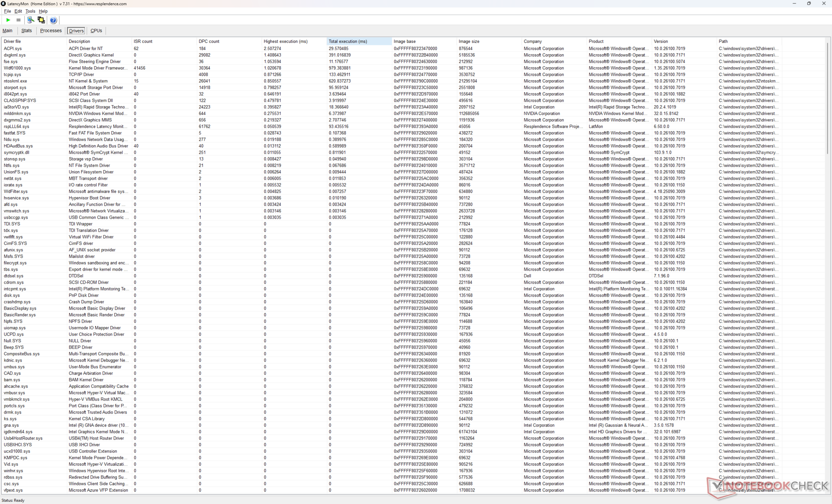Sort the list by ISR count header
Viewport: 832px width, 504px height.
[x=143, y=42]
